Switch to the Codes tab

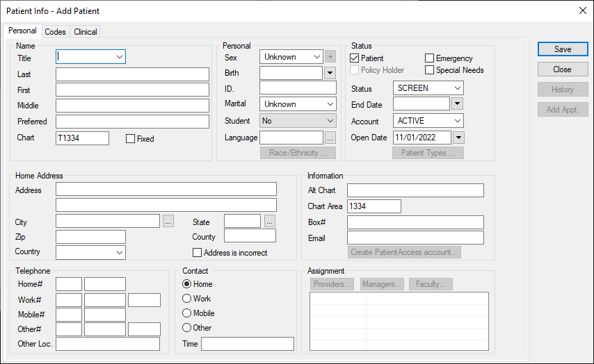56,32
